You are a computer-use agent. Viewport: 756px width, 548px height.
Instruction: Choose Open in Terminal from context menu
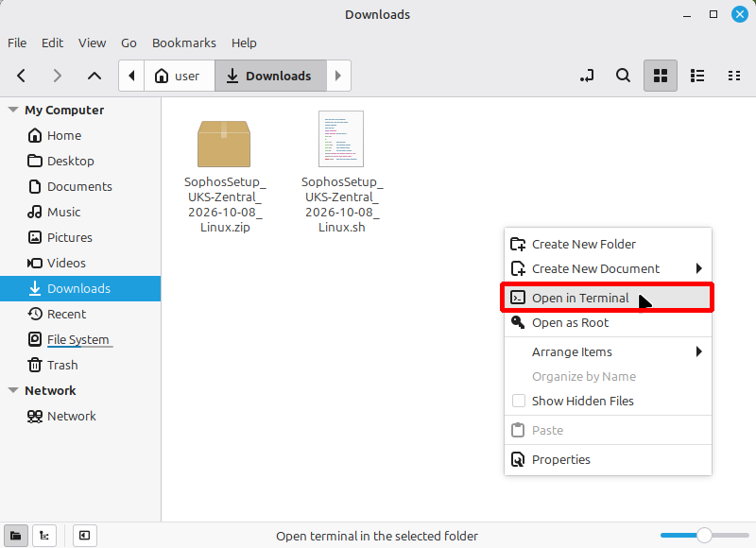coord(608,298)
